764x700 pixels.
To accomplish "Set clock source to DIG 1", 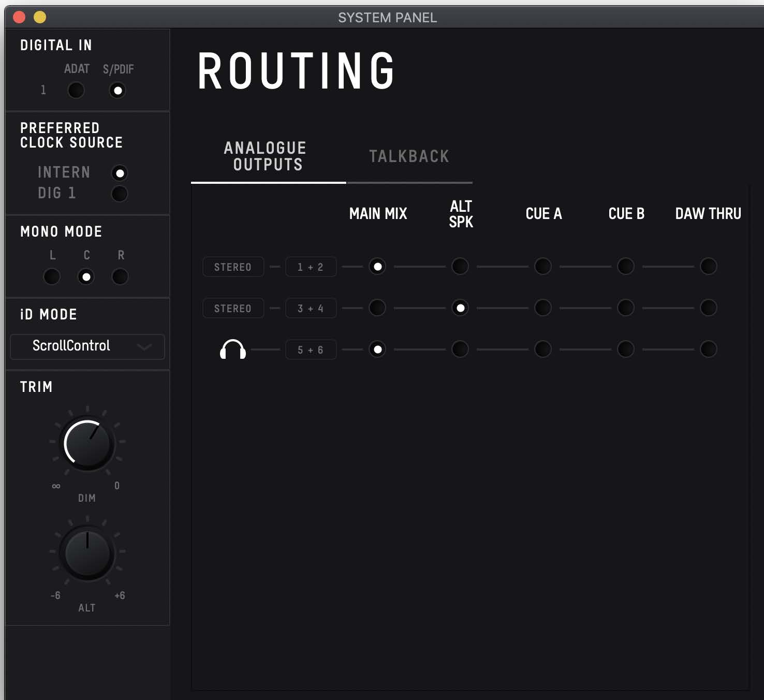I will 120,194.
